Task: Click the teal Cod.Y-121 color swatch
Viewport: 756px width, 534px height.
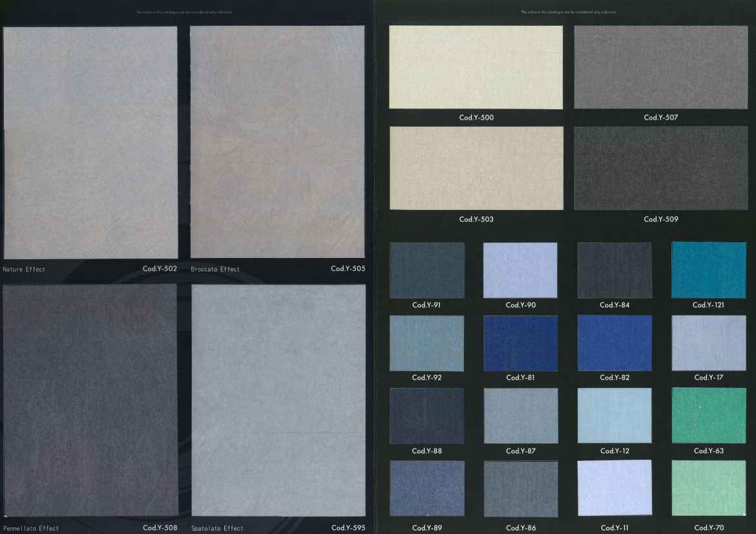Action: pos(709,270)
